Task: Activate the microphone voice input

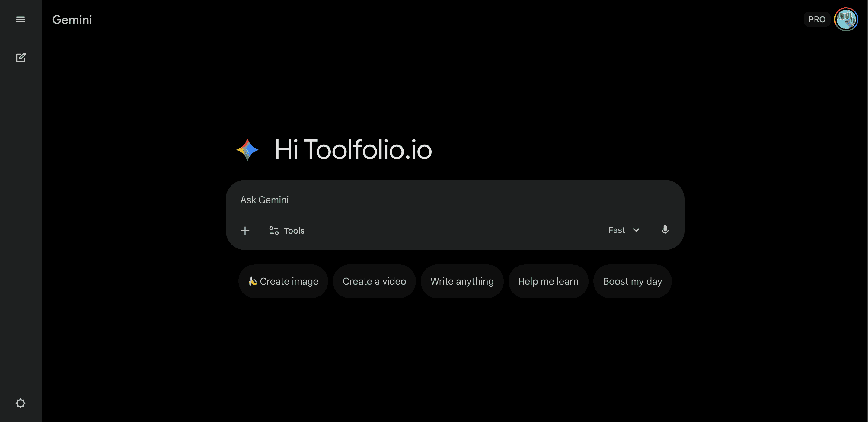Action: coord(665,230)
